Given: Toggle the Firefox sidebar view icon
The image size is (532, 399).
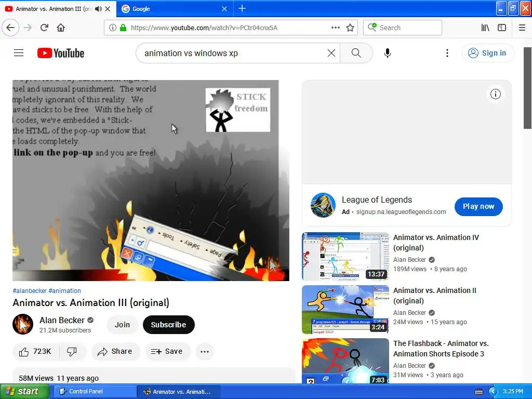Looking at the screenshot, I should click(x=502, y=28).
